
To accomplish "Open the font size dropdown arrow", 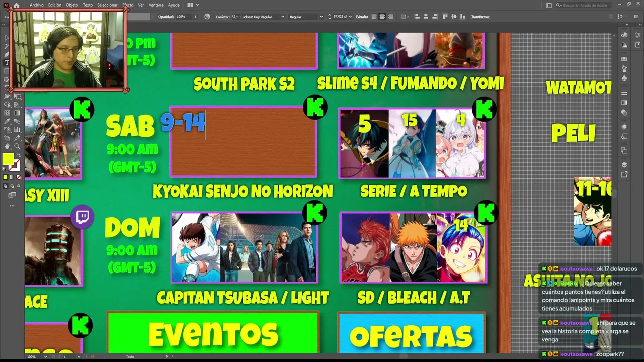I will 350,17.
